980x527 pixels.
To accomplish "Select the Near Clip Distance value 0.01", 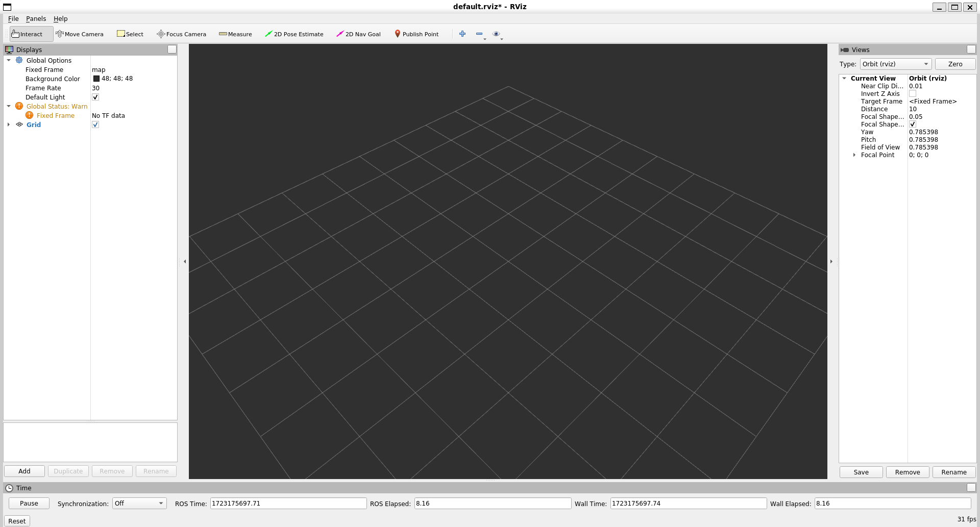I will (x=916, y=86).
